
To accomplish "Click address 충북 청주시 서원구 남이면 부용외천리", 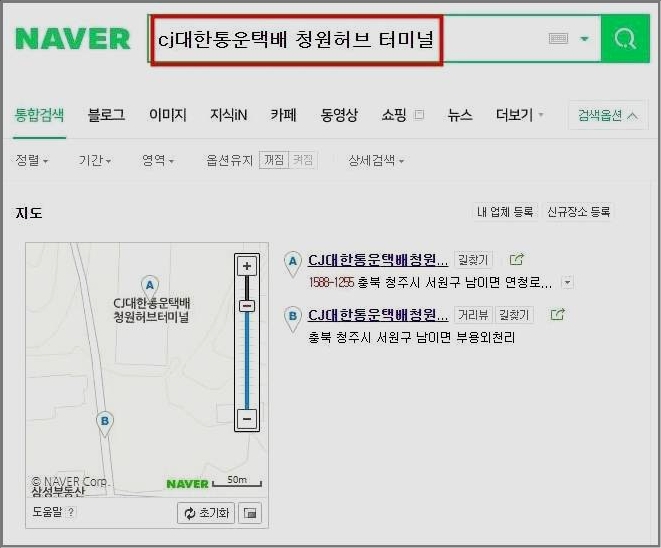I will click(x=412, y=337).
